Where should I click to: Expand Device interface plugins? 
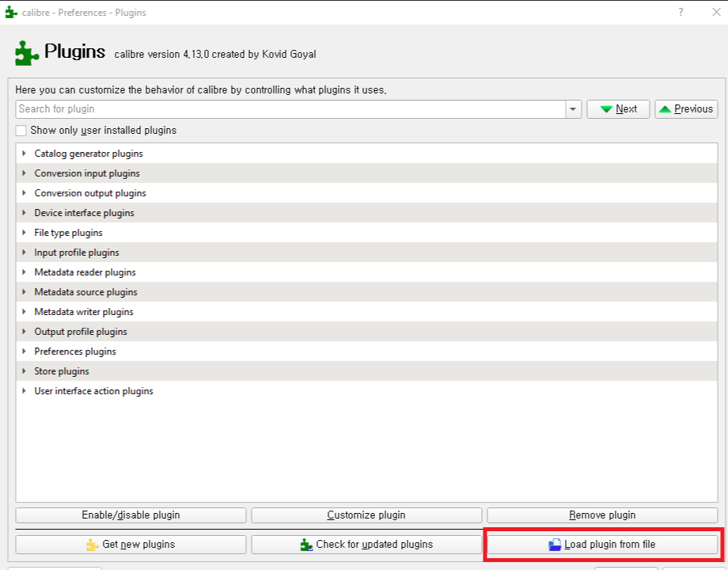(x=24, y=213)
